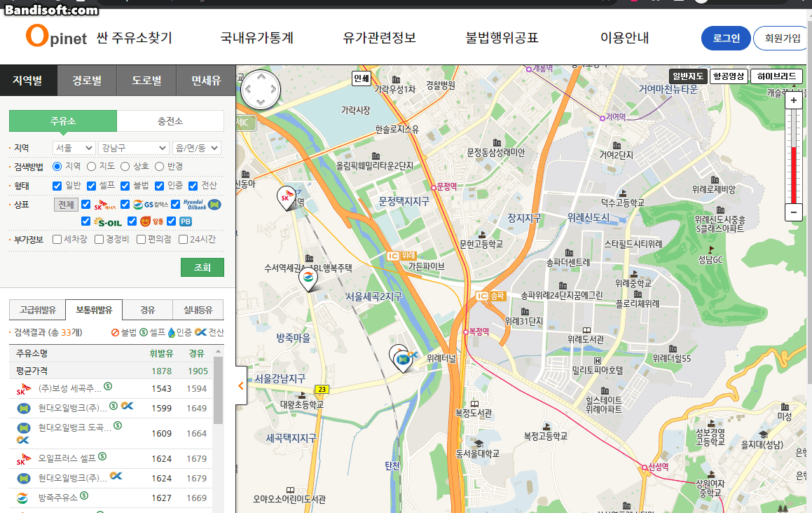Viewport: 812px width, 513px height.
Task: Toggle the SK brand checkbox
Action: 86,204
